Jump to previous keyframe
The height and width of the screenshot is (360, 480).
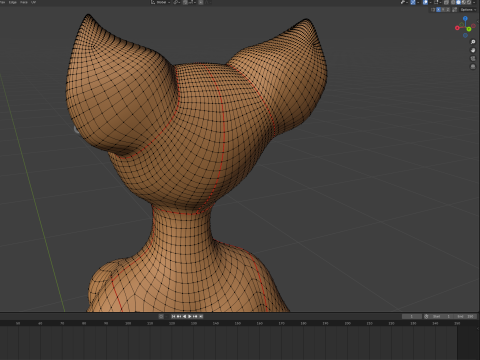(179, 316)
